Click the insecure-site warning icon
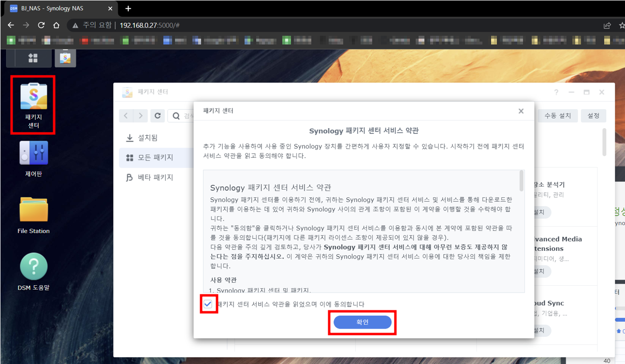 (75, 25)
